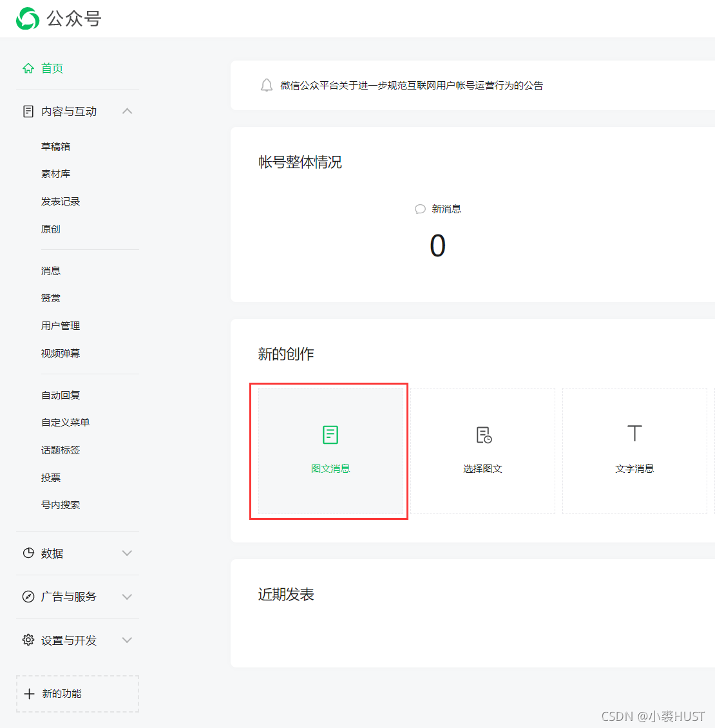715x728 pixels.
Task: Click the gear icon beside 设置与开发
Action: [28, 640]
